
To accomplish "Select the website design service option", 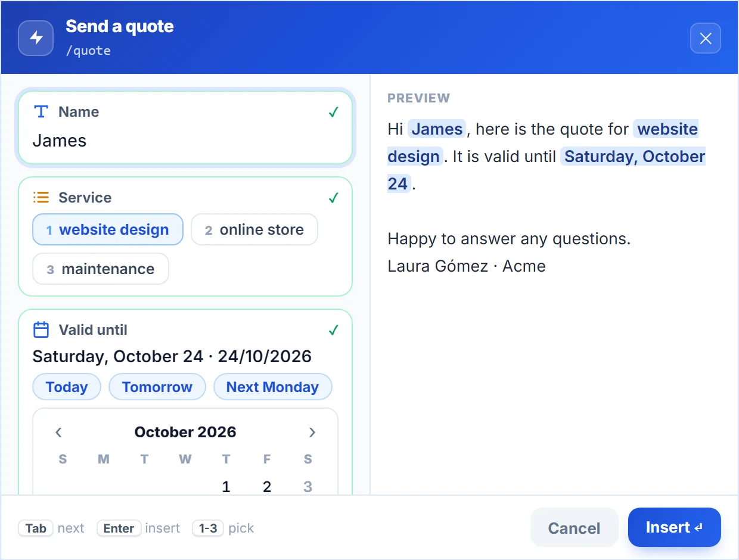I will click(108, 229).
